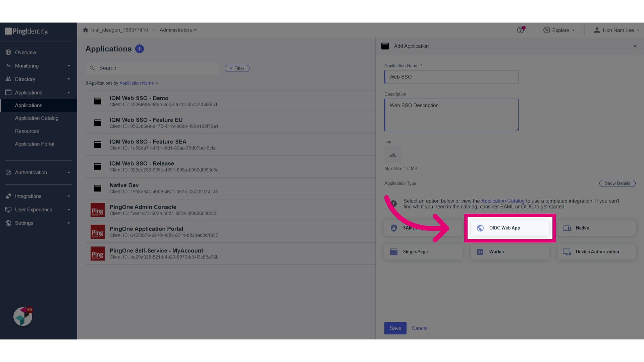644x362 pixels.
Task: Select the Worker application type
Action: click(510, 252)
